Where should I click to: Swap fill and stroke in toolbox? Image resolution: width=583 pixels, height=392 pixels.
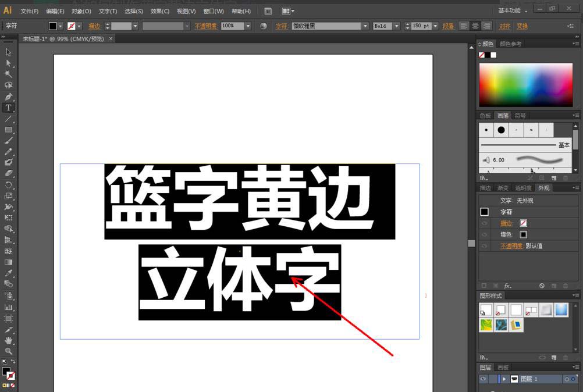(13, 362)
